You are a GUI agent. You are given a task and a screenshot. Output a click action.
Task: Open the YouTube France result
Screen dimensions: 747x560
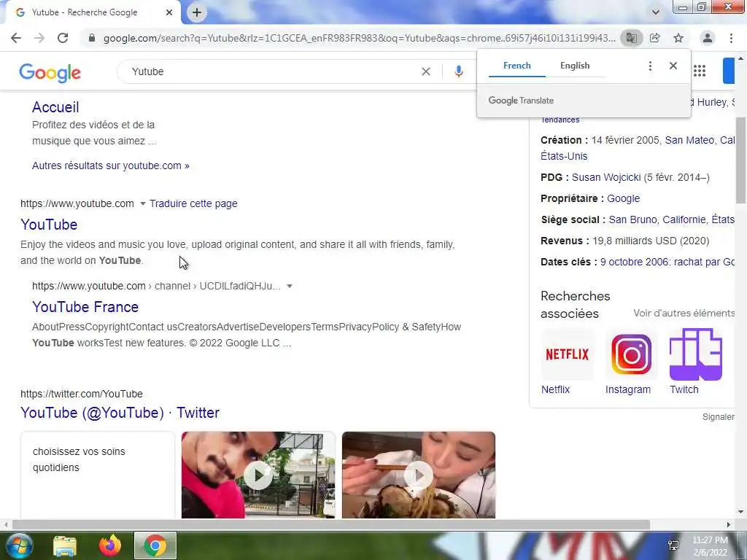85,307
